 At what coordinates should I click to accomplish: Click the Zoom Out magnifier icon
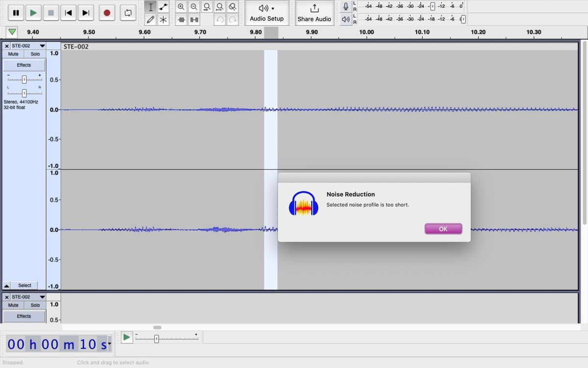point(194,6)
